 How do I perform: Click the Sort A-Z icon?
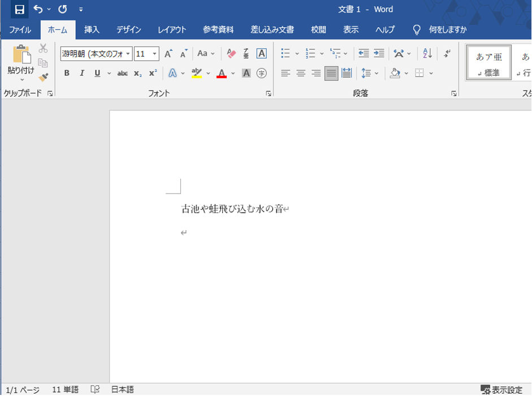pyautogui.click(x=427, y=54)
